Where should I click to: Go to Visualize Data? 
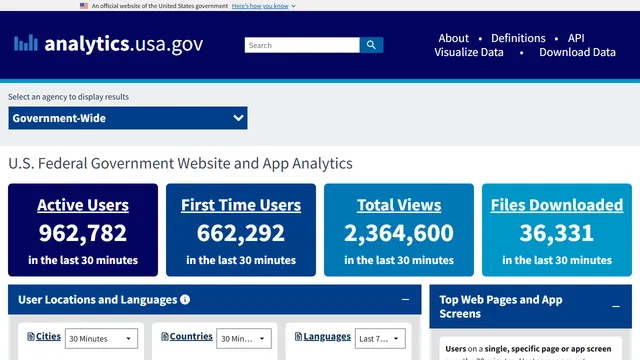[469, 52]
